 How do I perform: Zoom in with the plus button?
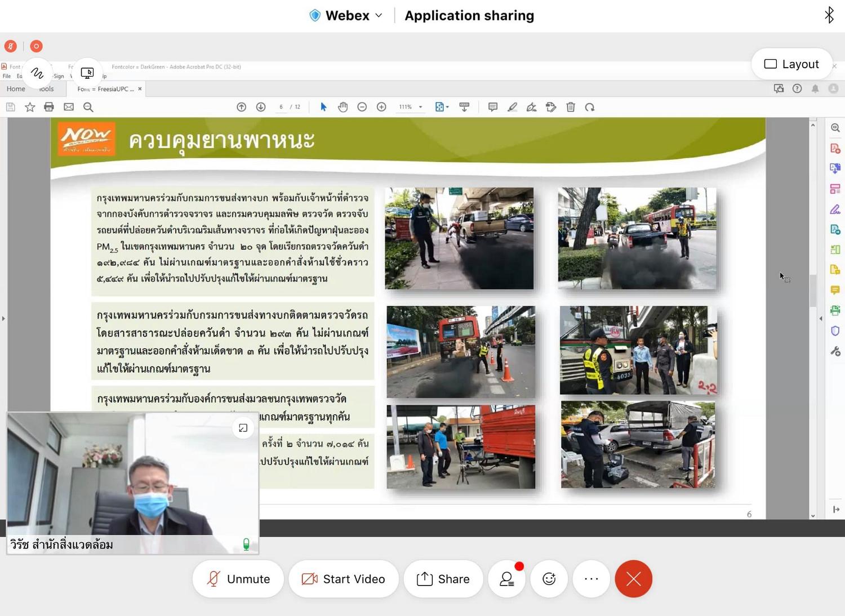[381, 107]
